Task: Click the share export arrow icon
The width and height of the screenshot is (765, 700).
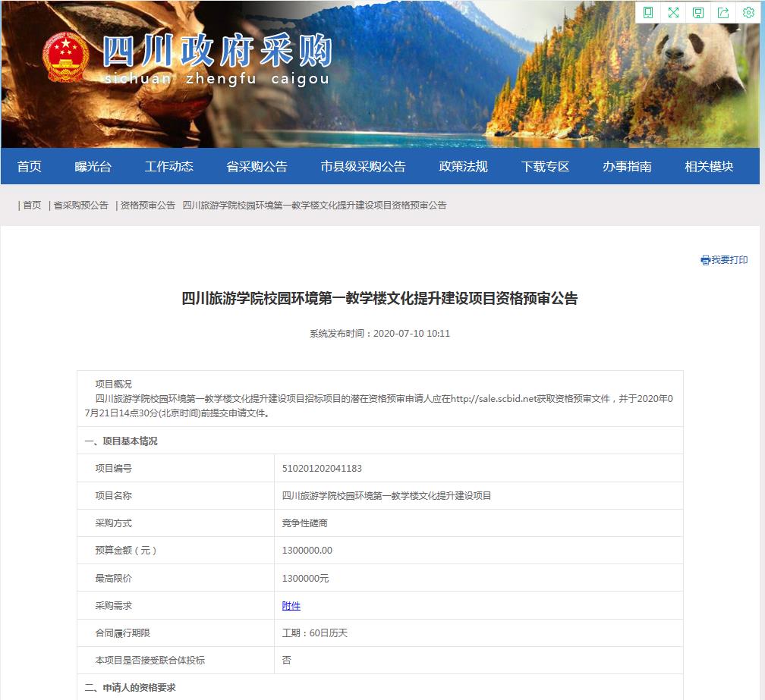Action: [723, 12]
